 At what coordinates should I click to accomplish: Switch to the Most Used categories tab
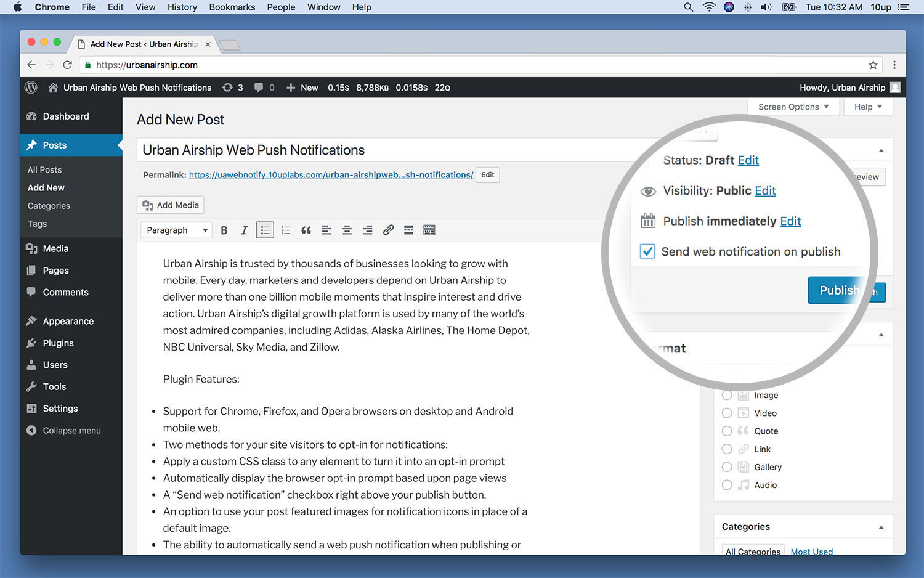coord(811,552)
